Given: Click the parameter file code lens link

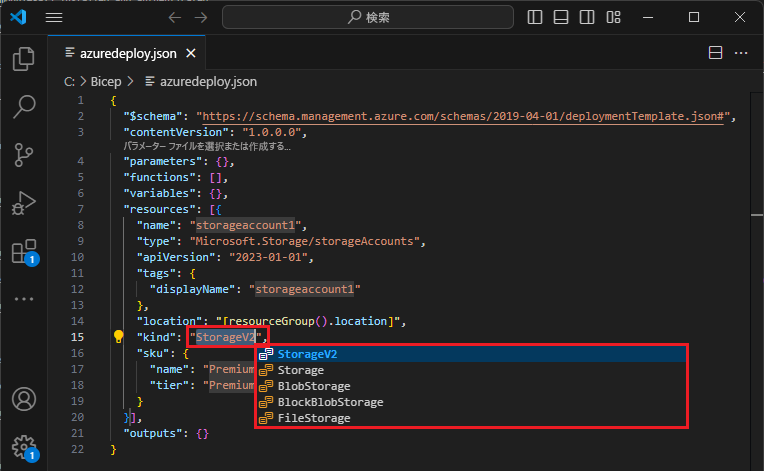Looking at the screenshot, I should pos(207,146).
